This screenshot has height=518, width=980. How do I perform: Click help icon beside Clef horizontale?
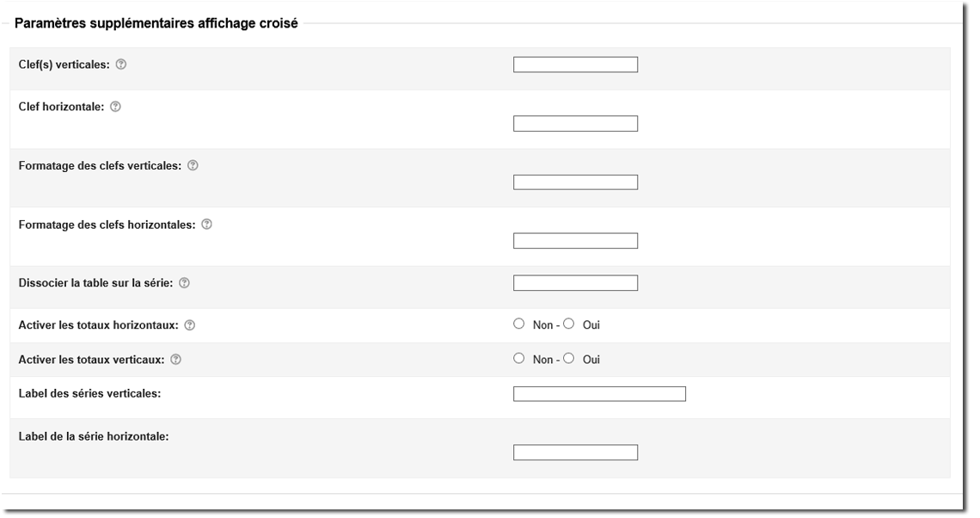click(116, 107)
